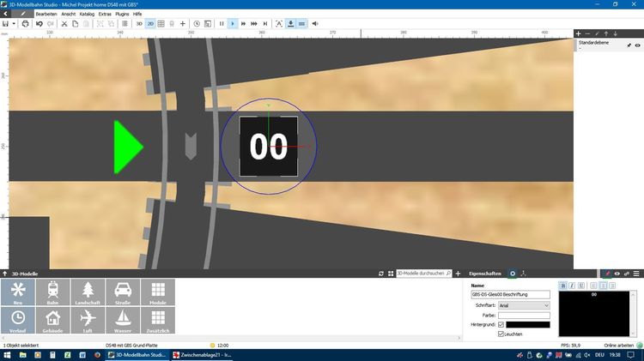
Task: Toggle sound with the speaker icon
Action: [x=315, y=24]
